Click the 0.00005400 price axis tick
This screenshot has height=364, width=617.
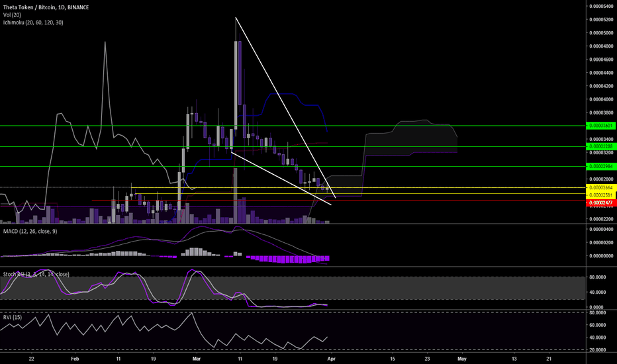click(601, 6)
